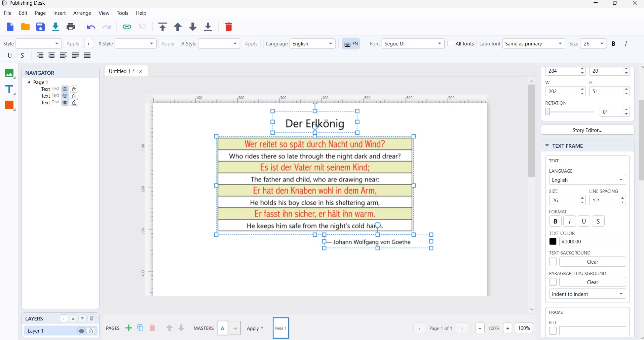The image size is (644, 340).
Task: Open a file with the folder icon
Action: click(x=25, y=27)
